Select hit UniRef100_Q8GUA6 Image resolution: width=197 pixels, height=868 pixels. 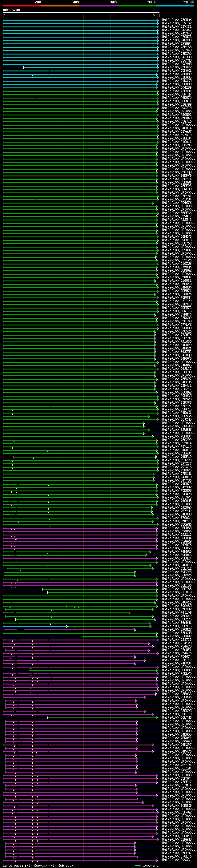176,20
